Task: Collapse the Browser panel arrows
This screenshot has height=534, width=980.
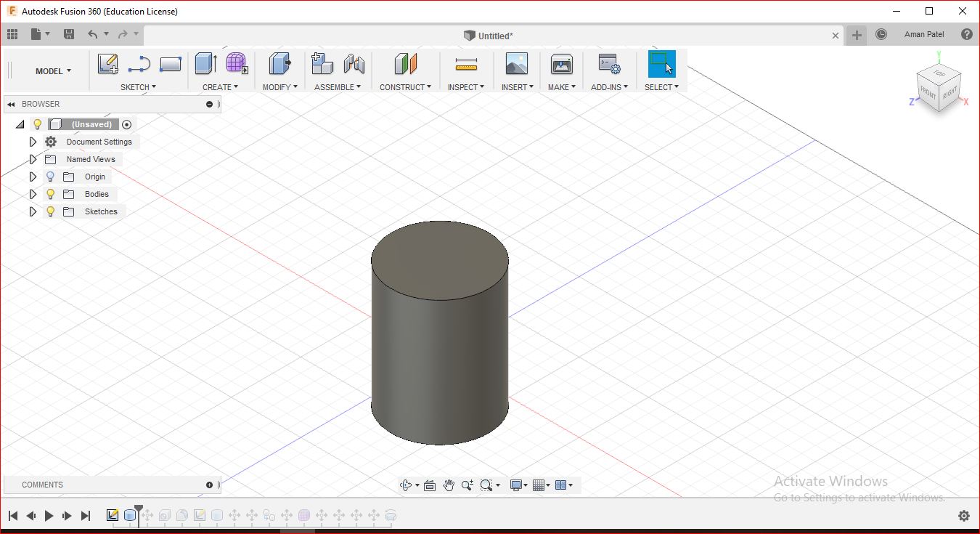Action: click(x=12, y=104)
